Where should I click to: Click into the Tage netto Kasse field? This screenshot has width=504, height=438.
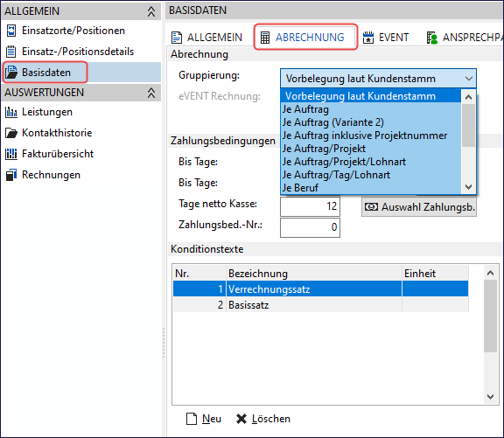click(x=310, y=206)
